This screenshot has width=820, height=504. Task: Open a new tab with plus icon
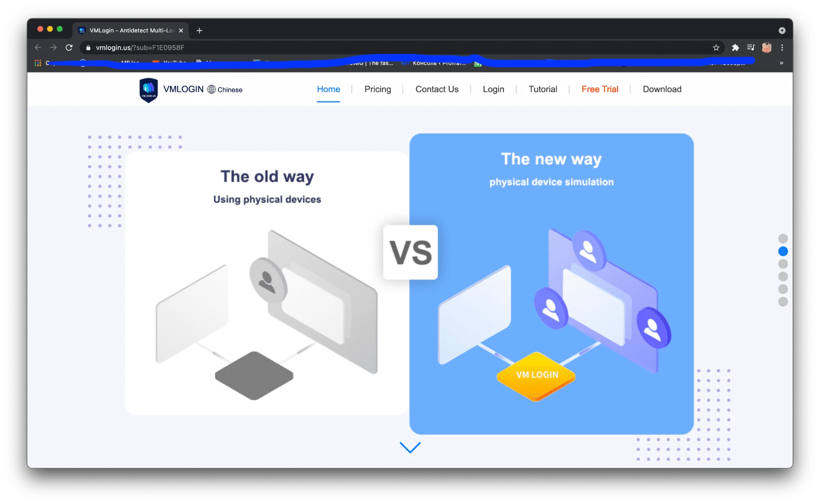coord(199,30)
